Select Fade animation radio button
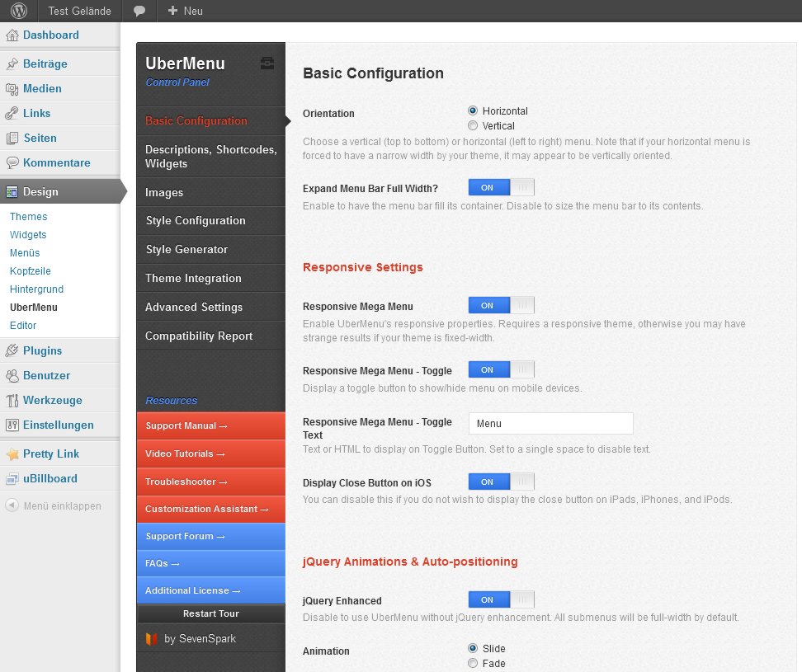 tap(473, 663)
